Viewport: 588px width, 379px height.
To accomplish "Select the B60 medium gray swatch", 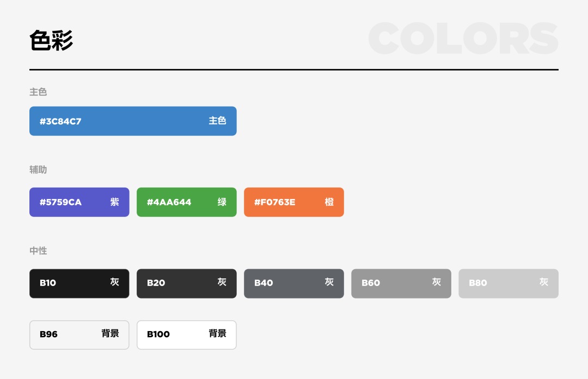I will tap(401, 283).
